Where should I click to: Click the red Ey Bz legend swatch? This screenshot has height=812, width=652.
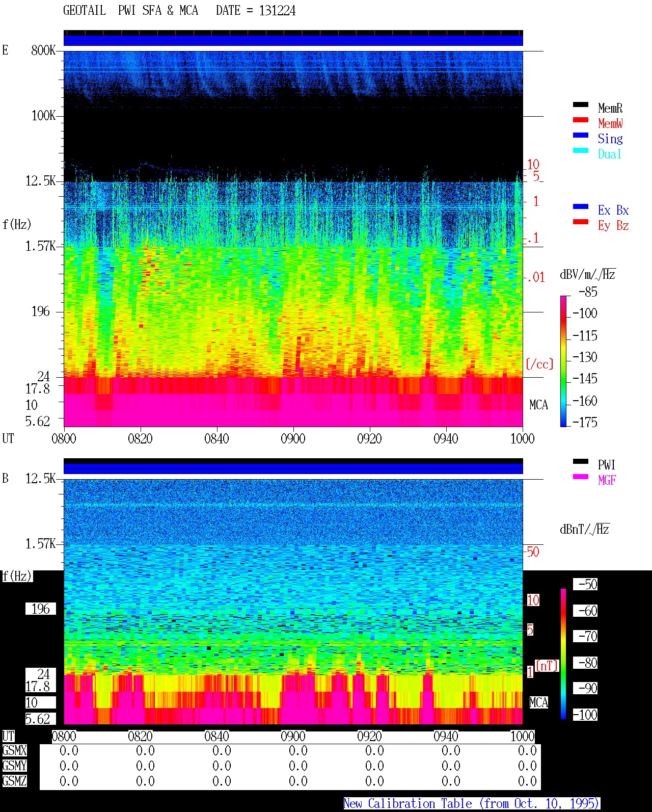[x=581, y=222]
